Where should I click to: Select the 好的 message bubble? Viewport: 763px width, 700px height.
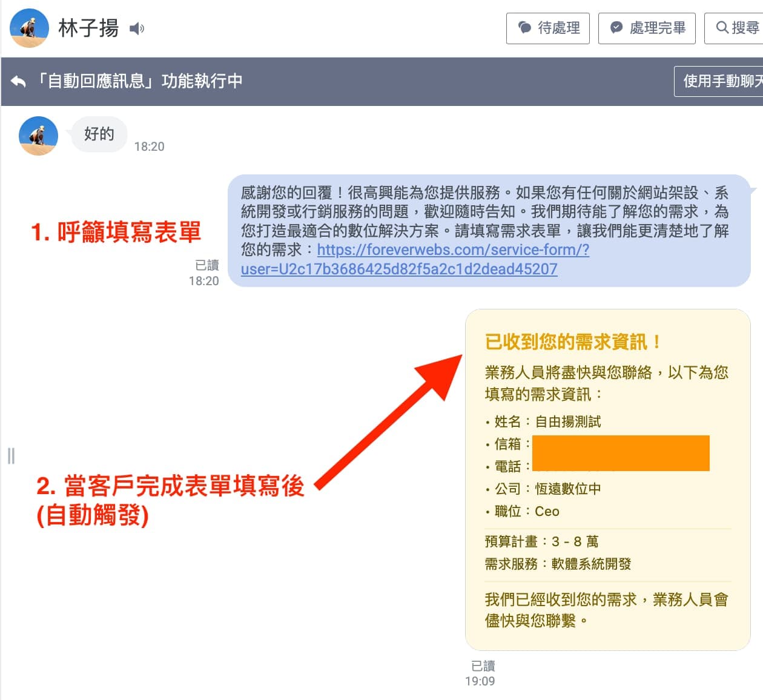(99, 134)
